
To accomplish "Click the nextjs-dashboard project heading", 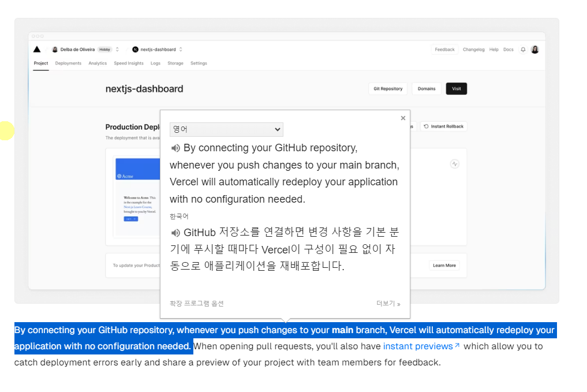I will 144,89.
